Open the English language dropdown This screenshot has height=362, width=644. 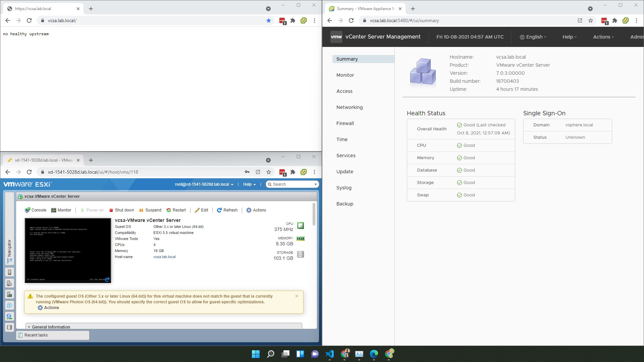click(x=533, y=37)
